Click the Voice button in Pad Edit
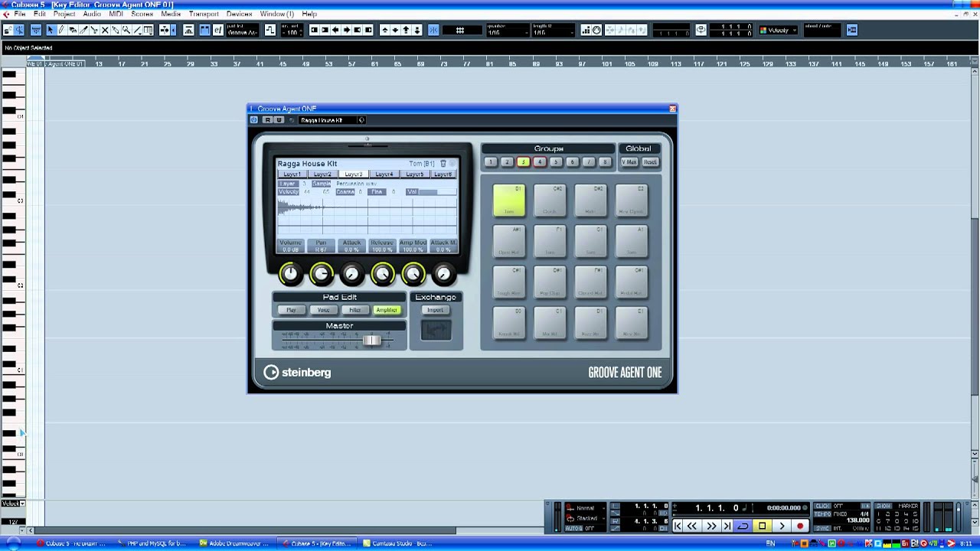The height and width of the screenshot is (551, 980). pos(323,310)
